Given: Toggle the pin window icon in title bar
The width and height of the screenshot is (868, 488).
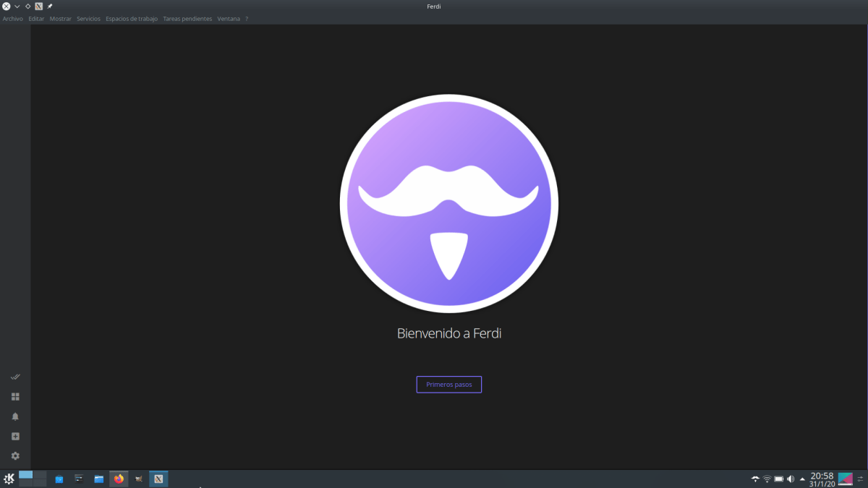Looking at the screenshot, I should (x=50, y=7).
